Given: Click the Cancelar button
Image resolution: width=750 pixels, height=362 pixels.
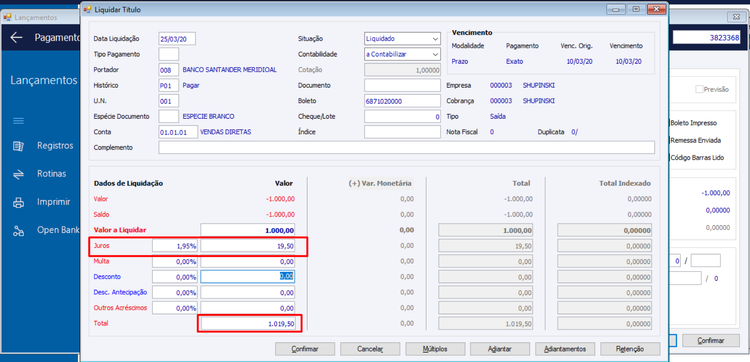Looking at the screenshot, I should click(x=370, y=349).
